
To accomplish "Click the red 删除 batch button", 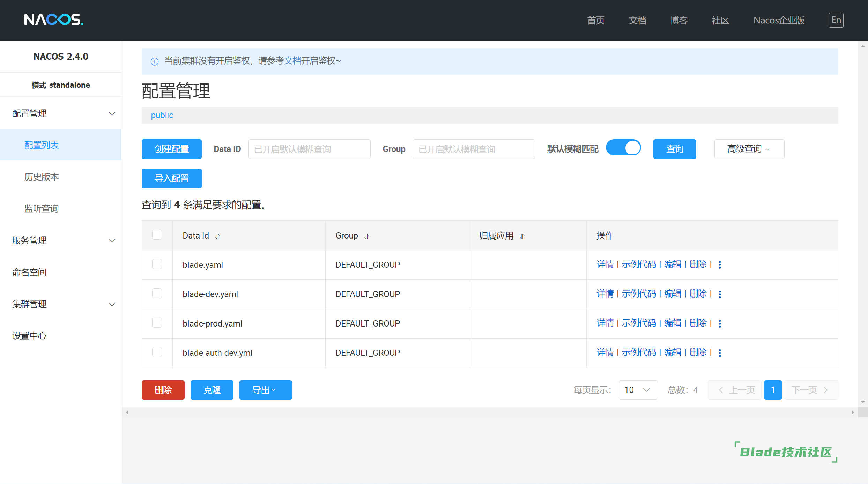I will 163,390.
